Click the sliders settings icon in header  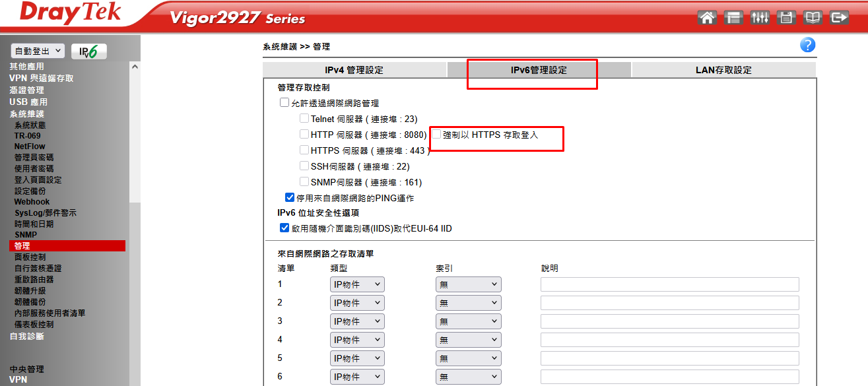pyautogui.click(x=760, y=18)
